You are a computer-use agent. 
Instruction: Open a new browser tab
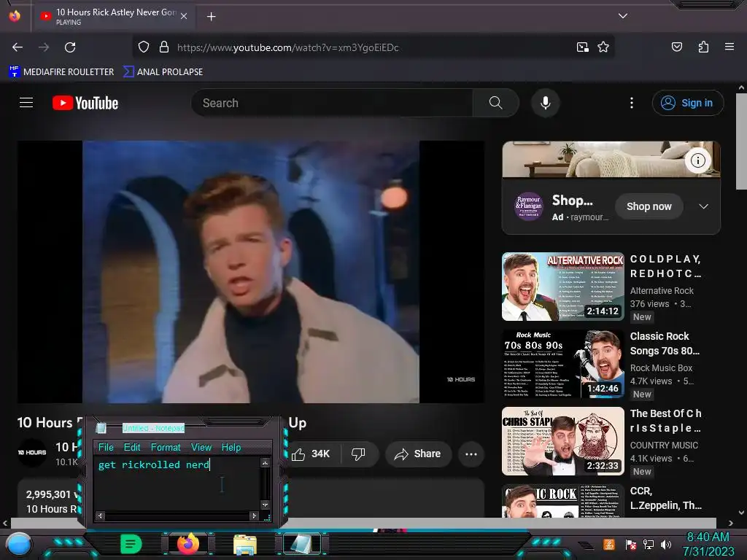click(x=211, y=17)
